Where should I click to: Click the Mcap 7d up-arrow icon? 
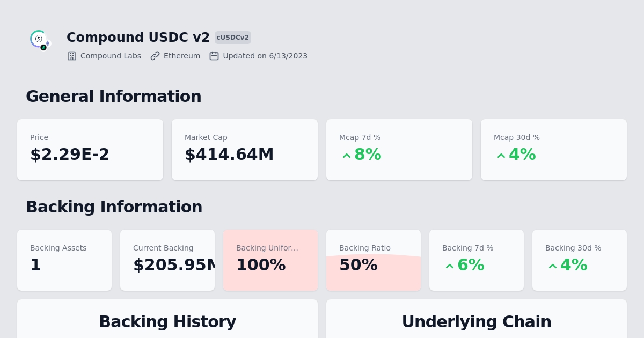tap(347, 156)
